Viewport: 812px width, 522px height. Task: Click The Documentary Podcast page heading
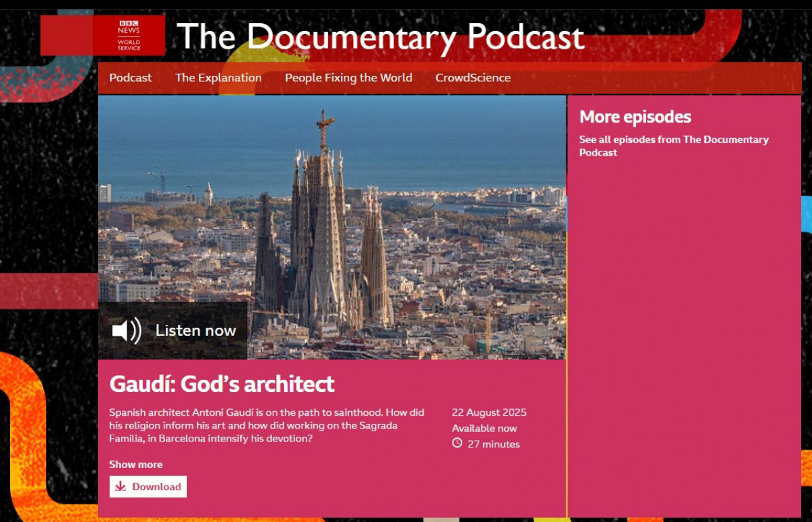[380, 36]
